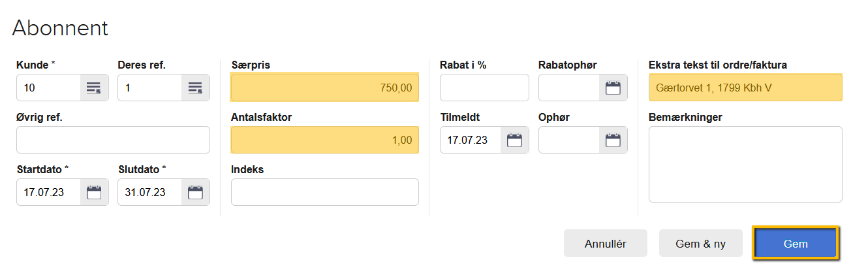The width and height of the screenshot is (868, 279).
Task: Open the Kunde lookup list icon
Action: [x=94, y=88]
